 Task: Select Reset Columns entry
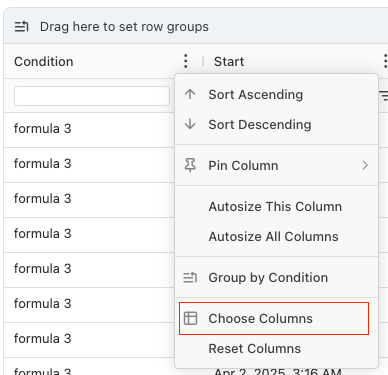(x=277, y=348)
